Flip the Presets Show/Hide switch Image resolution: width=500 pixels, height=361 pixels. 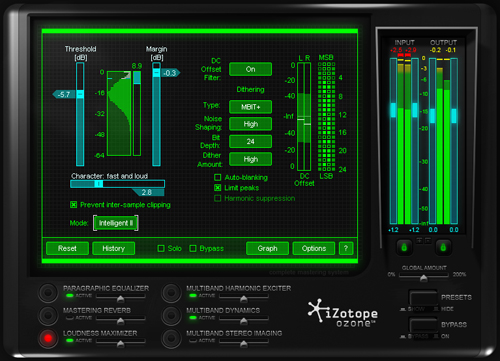coord(423,297)
